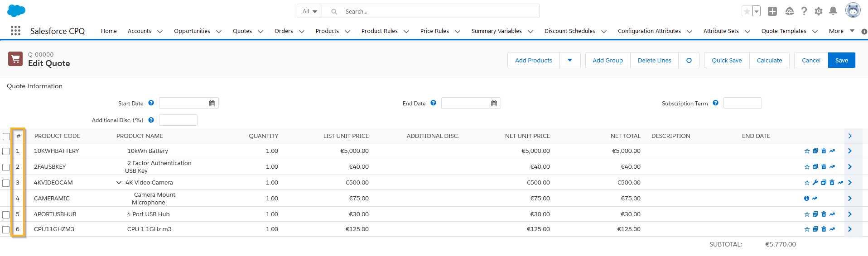Viewport: 868px width, 256px height.
Task: Open discount schedule chart icon for CPU 1.1GHz m3
Action: tap(832, 229)
